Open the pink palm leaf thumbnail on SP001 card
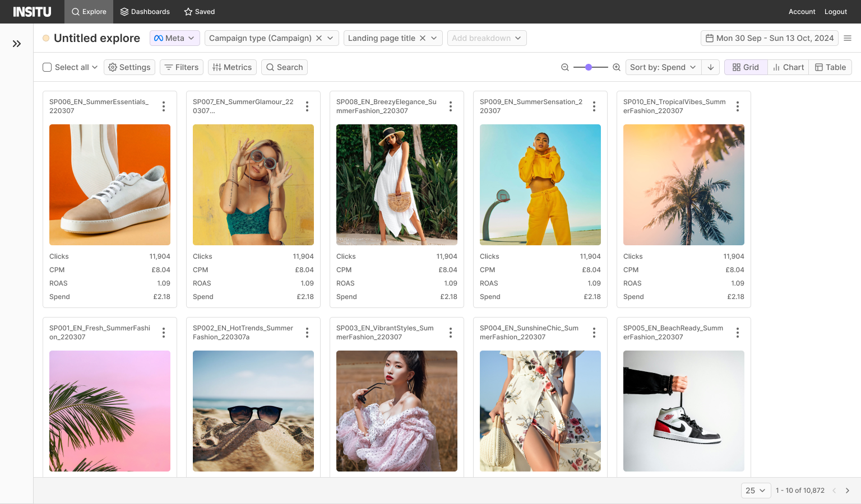 110,411
